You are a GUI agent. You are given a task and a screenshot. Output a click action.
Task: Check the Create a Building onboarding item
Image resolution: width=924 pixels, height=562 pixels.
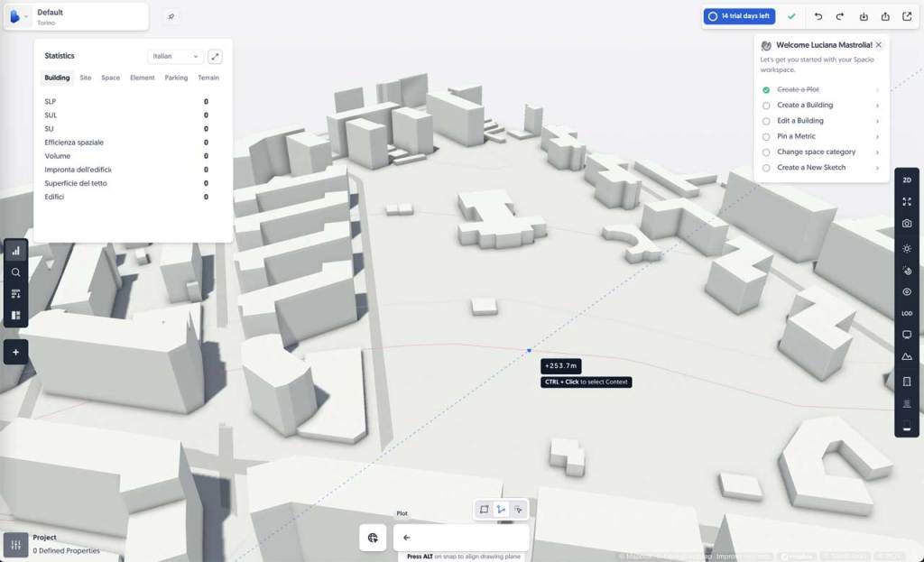766,105
